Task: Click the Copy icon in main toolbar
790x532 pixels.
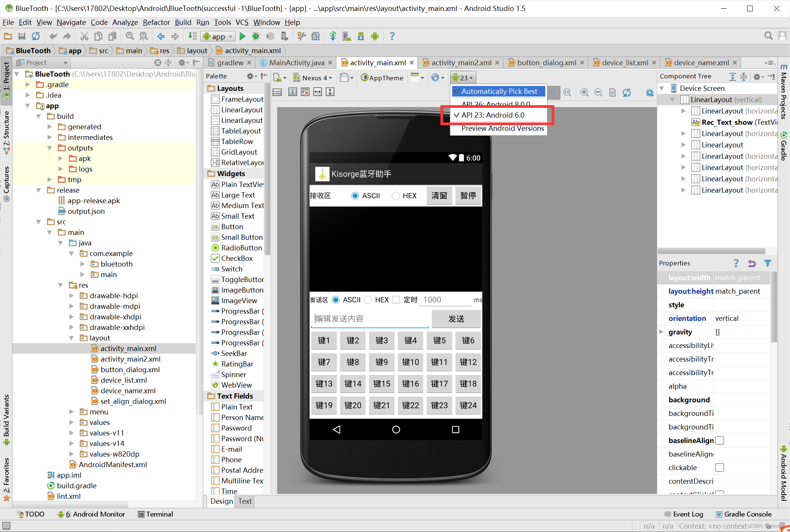Action: pos(98,36)
